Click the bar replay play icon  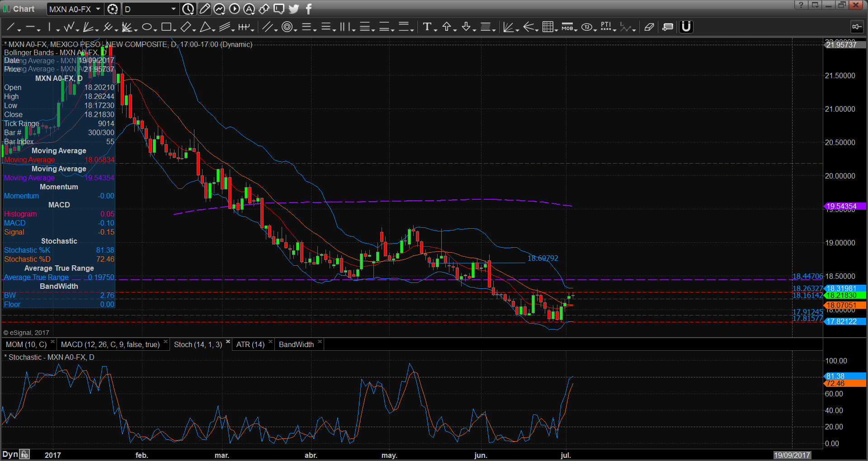click(234, 9)
